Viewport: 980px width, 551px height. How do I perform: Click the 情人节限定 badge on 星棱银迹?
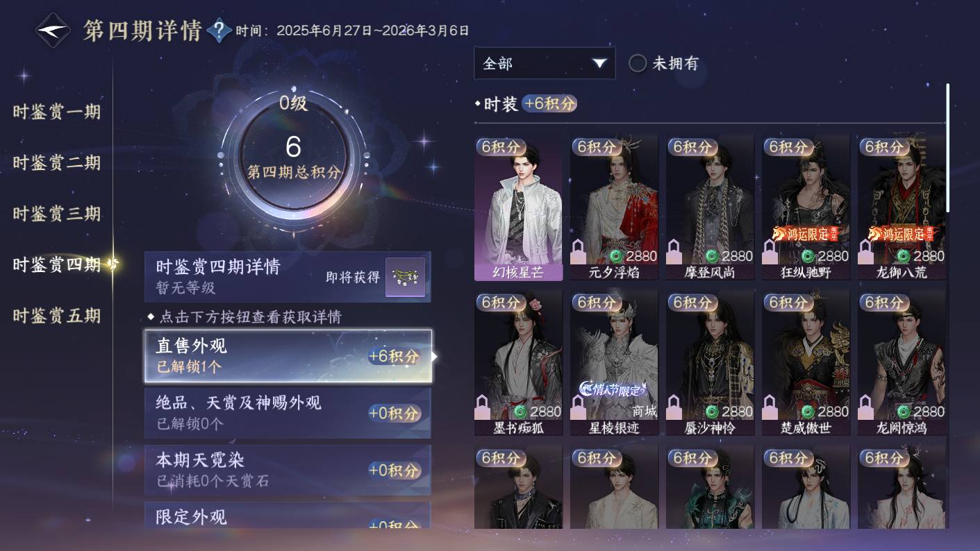612,389
